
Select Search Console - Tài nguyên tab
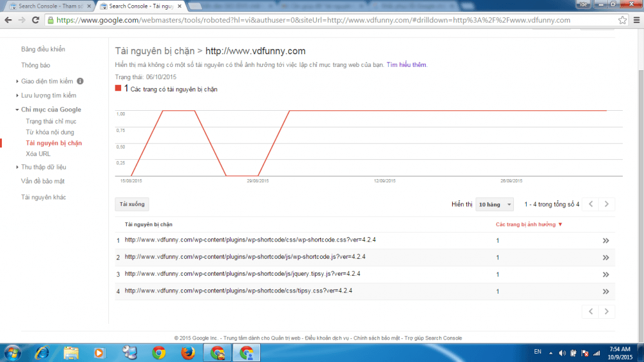pos(140,6)
